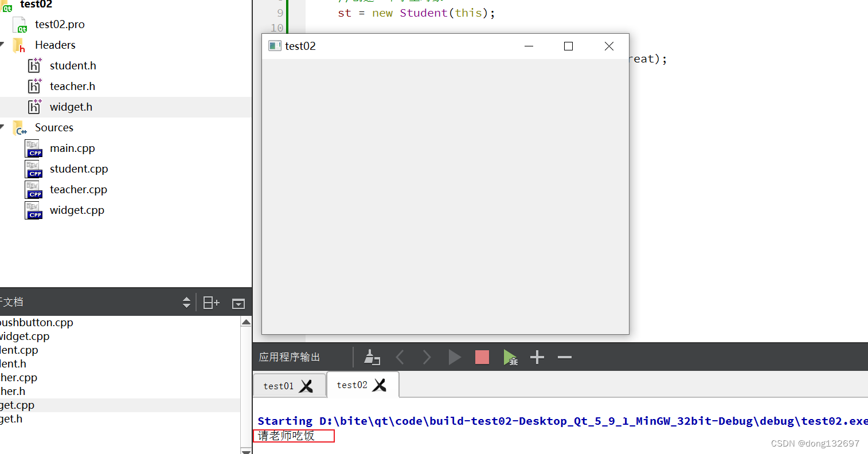
Task: Attach debugger to running application
Action: click(x=510, y=357)
